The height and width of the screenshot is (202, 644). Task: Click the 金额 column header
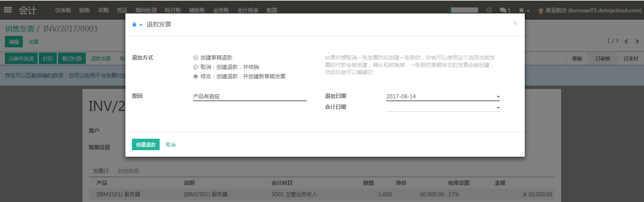[500, 183]
